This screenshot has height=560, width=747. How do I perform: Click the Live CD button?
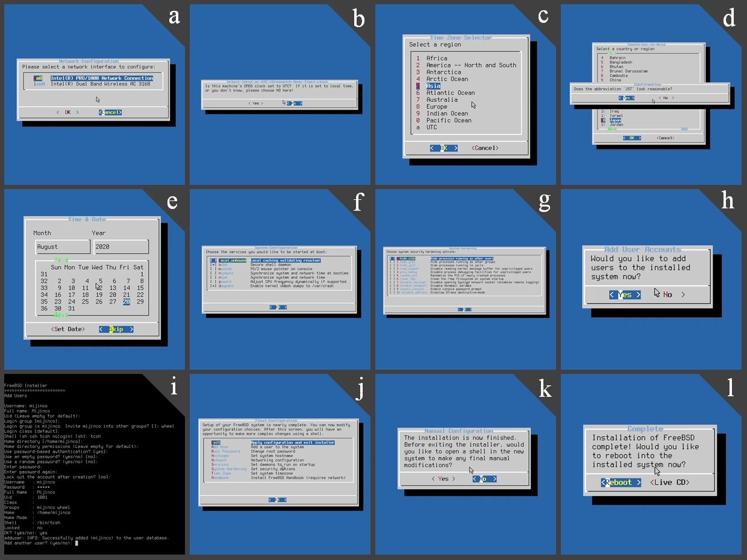coord(670,482)
